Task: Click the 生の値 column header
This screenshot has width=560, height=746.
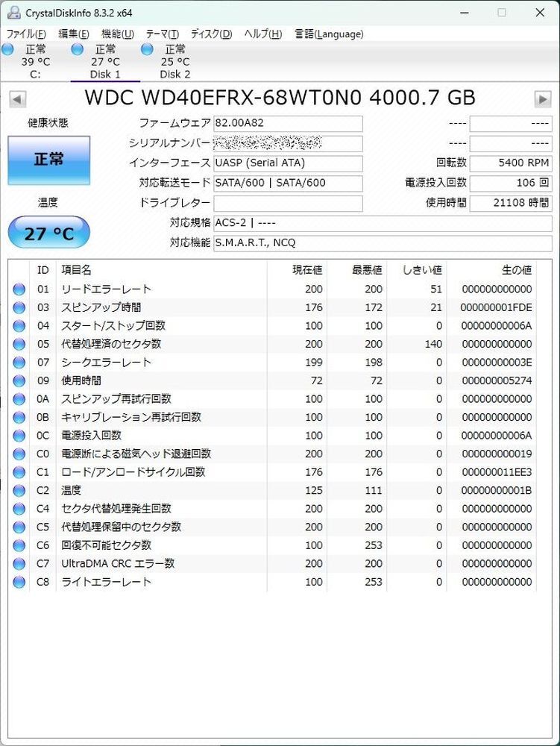Action: coord(491,270)
